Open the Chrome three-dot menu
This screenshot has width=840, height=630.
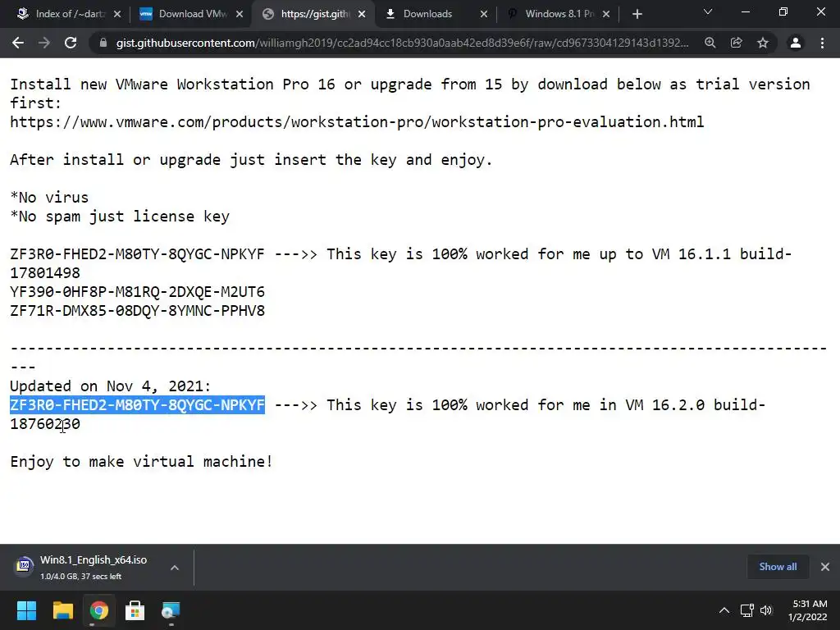click(822, 43)
